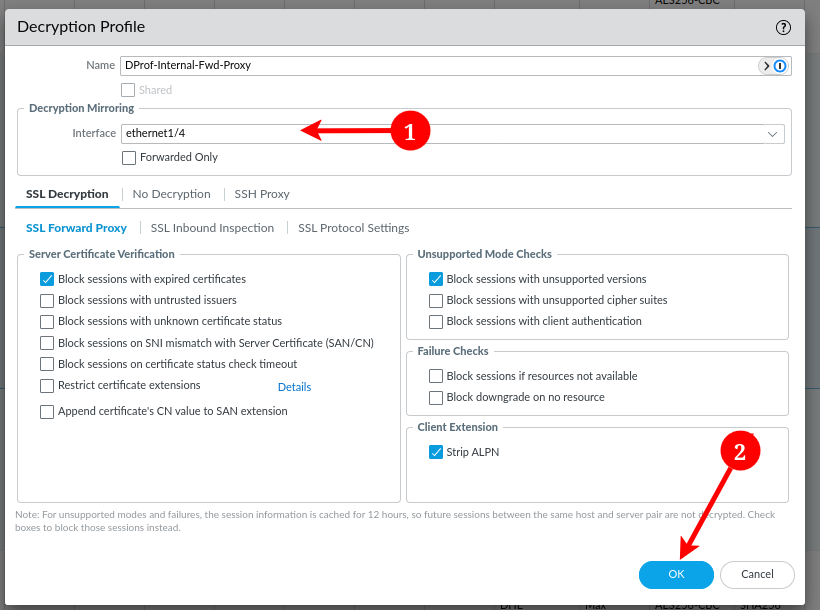The width and height of the screenshot is (820, 610).
Task: Check Block sessions with client authentication
Action: click(x=436, y=322)
